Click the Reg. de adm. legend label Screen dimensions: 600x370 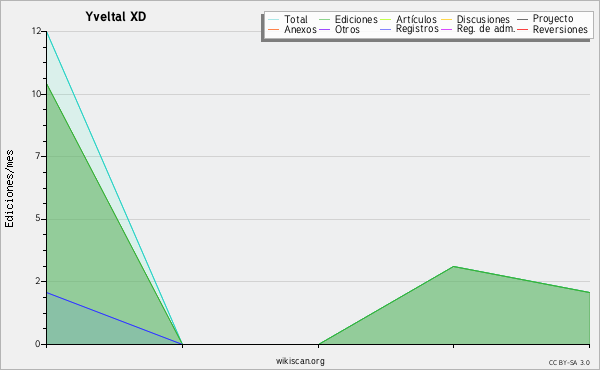486,29
